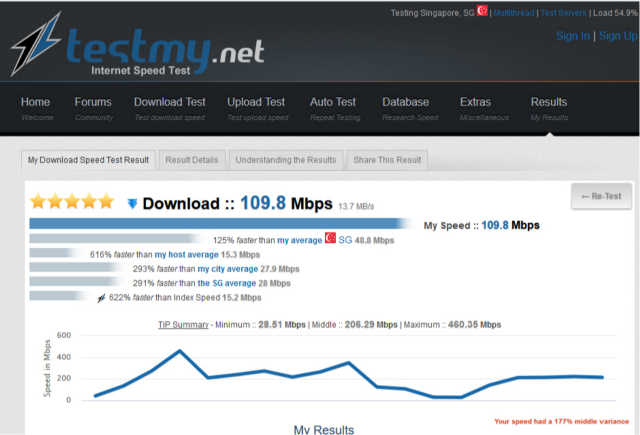Click the Singapore flag next to my average
This screenshot has width=640, height=435.
pyautogui.click(x=330, y=237)
